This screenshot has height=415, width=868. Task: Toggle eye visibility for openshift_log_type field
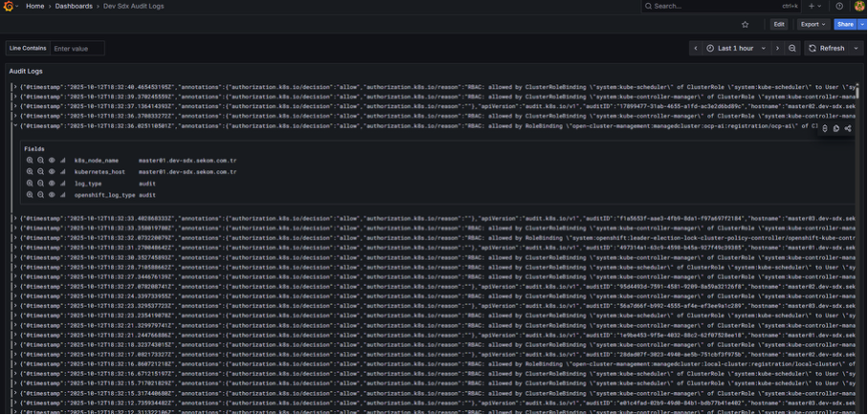tap(52, 195)
